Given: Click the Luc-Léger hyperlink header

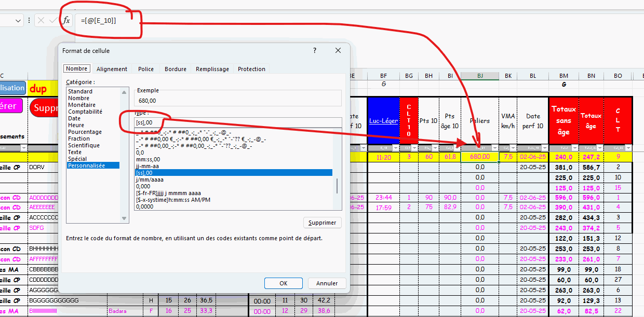Looking at the screenshot, I should click(383, 121).
